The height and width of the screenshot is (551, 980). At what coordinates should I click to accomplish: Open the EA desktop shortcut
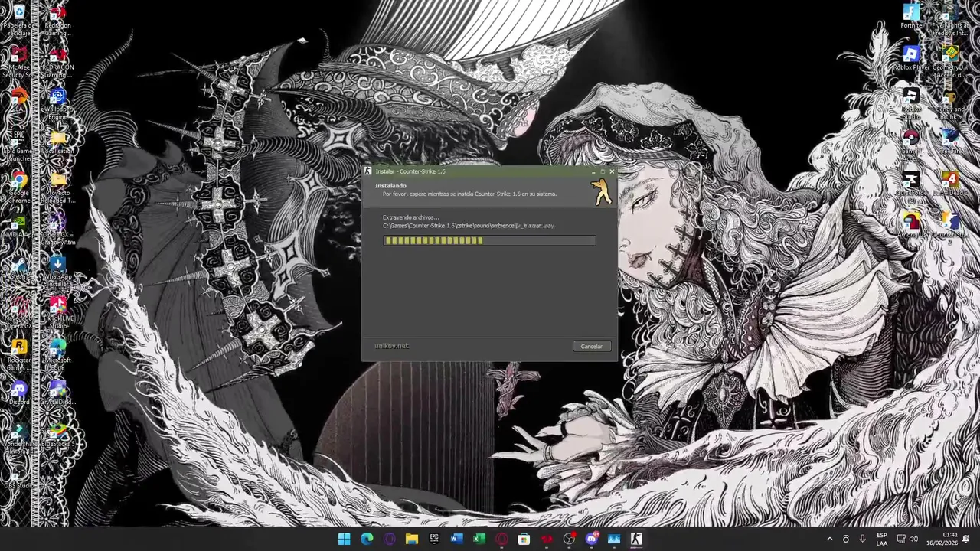[18, 102]
